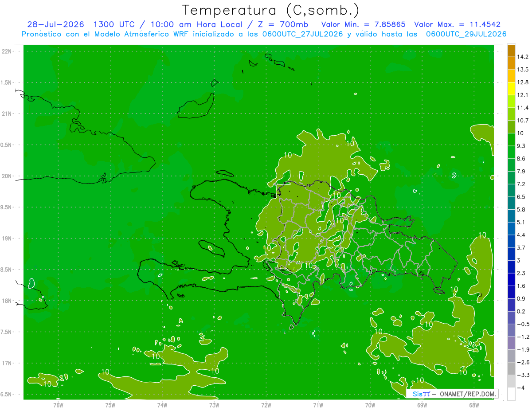Click the "73W" longitude label
Image resolution: width=532 pixels, height=411 pixels.
pyautogui.click(x=214, y=405)
